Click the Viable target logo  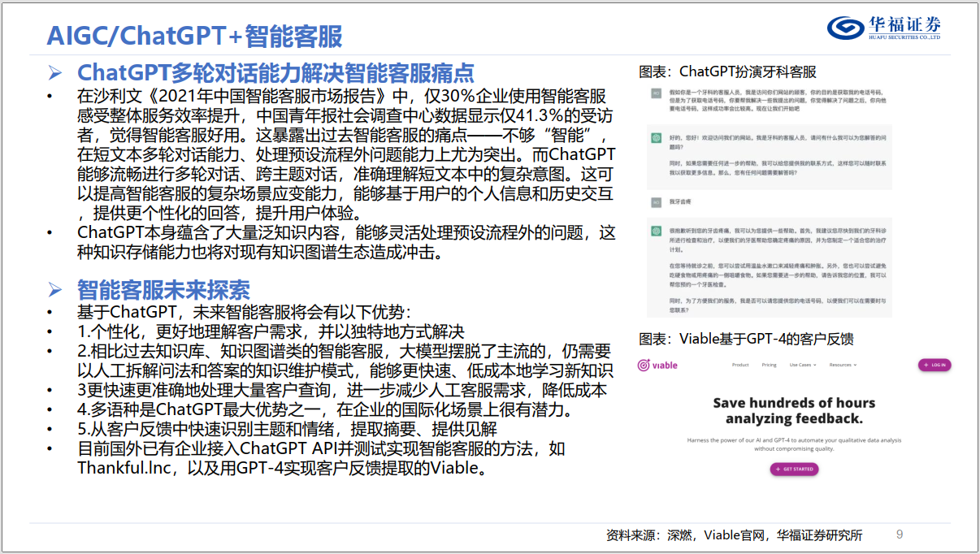[x=657, y=365]
